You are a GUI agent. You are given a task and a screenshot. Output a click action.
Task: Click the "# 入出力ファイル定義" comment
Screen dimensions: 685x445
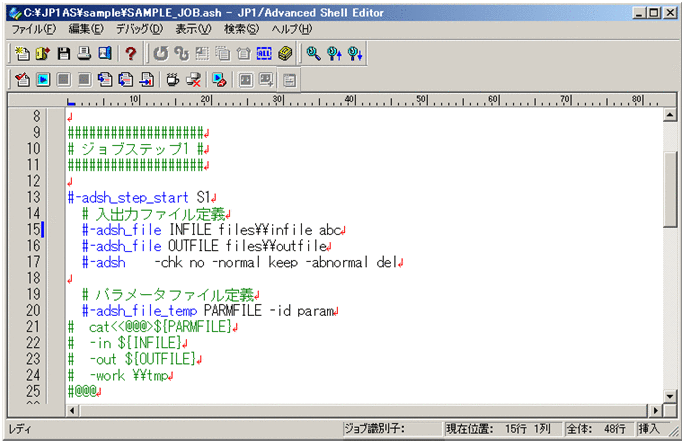point(153,214)
